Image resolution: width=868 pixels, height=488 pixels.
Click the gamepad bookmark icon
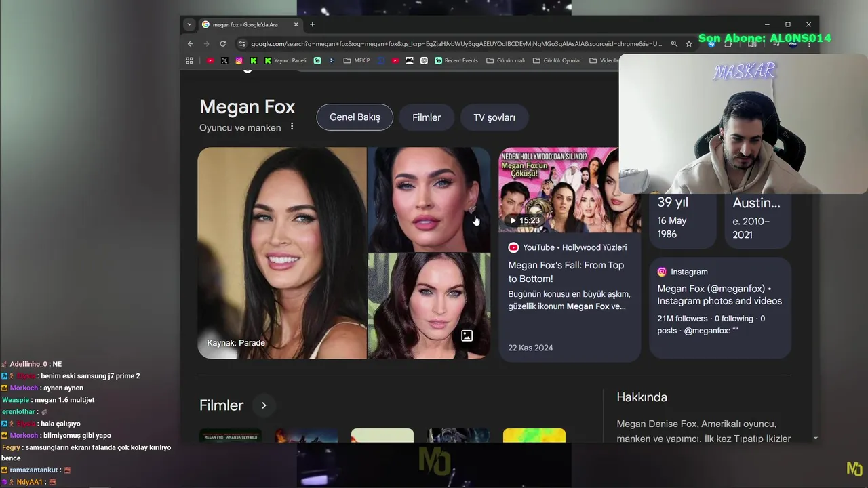click(x=410, y=60)
